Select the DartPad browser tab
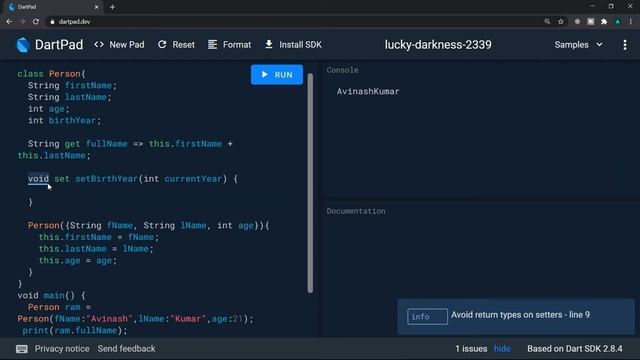Viewport: 640px width, 360px height. [53, 7]
